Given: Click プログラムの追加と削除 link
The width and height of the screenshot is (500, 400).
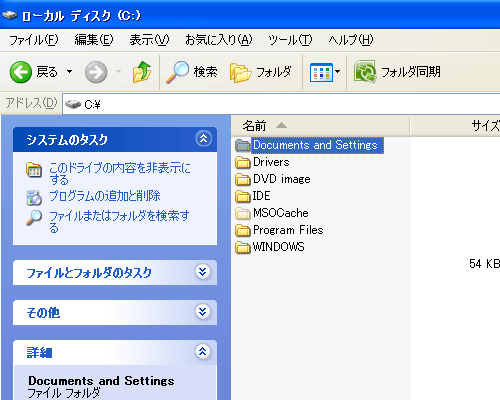Looking at the screenshot, I should [x=105, y=196].
